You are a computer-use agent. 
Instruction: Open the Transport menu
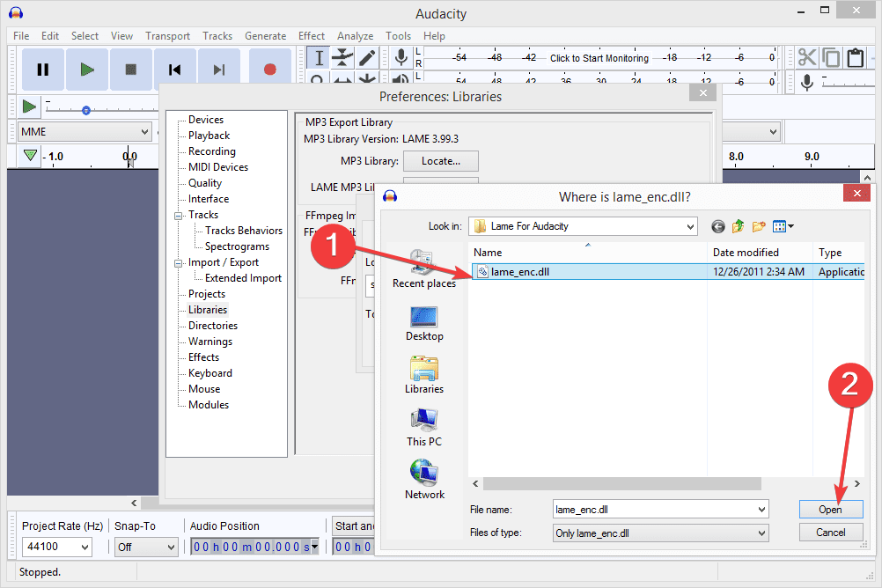(x=167, y=35)
